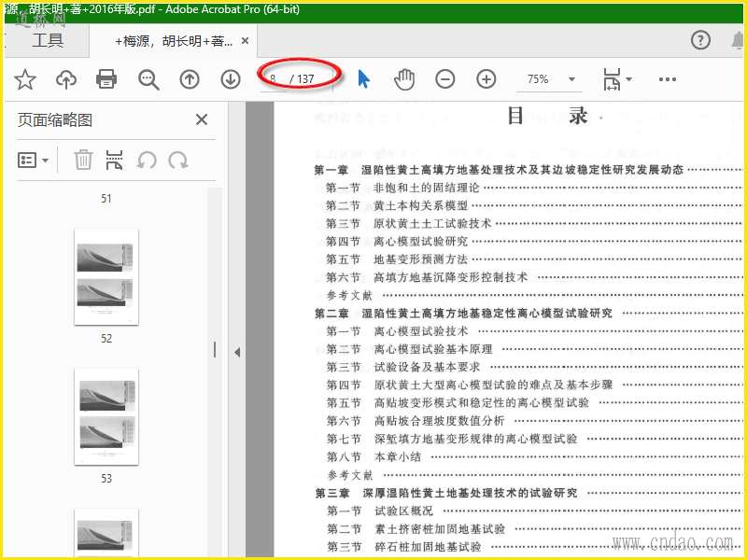Go to next page with down arrow
747x560 pixels.
click(231, 79)
